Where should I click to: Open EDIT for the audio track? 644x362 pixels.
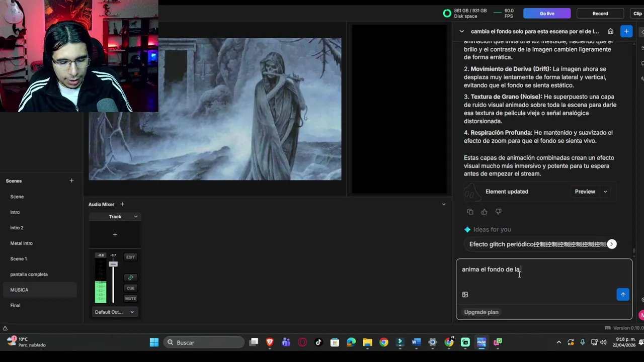(x=130, y=257)
